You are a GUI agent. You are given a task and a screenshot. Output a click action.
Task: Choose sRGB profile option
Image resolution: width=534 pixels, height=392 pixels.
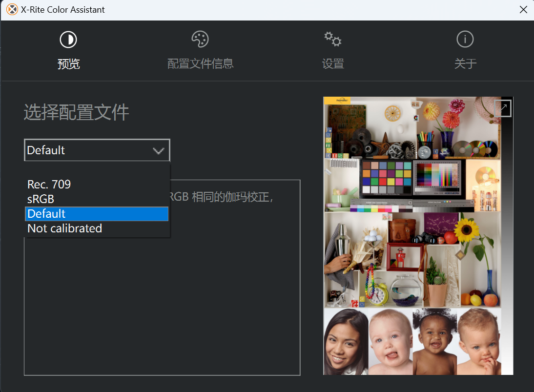point(97,199)
